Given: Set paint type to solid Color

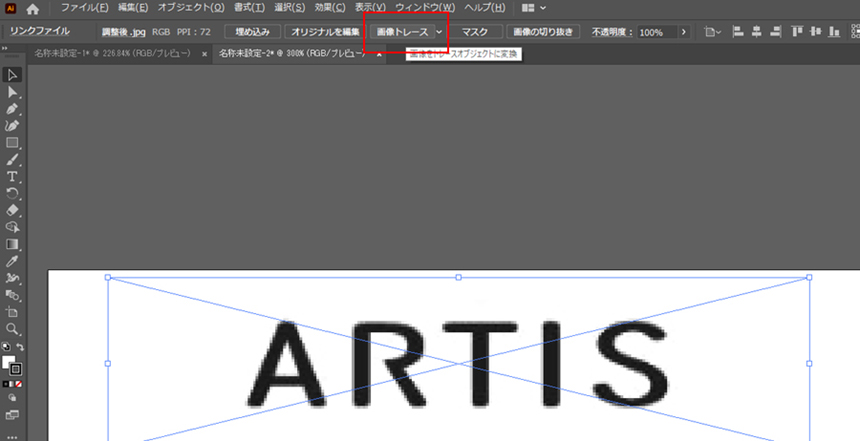Looking at the screenshot, I should [5, 384].
